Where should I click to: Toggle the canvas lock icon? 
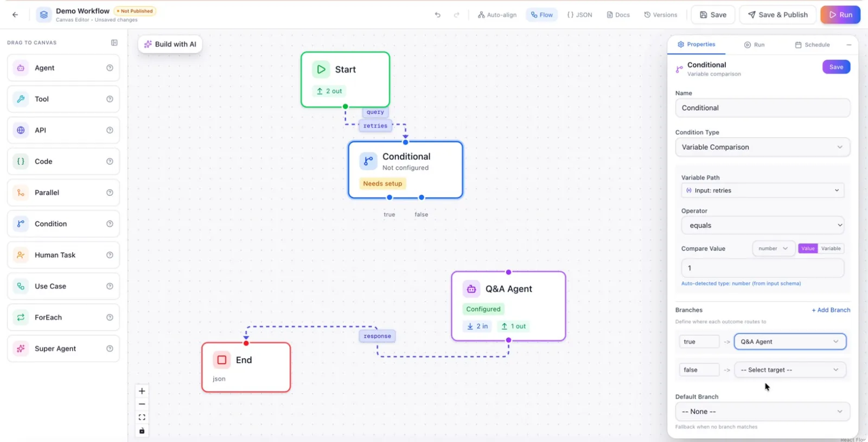pyautogui.click(x=142, y=431)
